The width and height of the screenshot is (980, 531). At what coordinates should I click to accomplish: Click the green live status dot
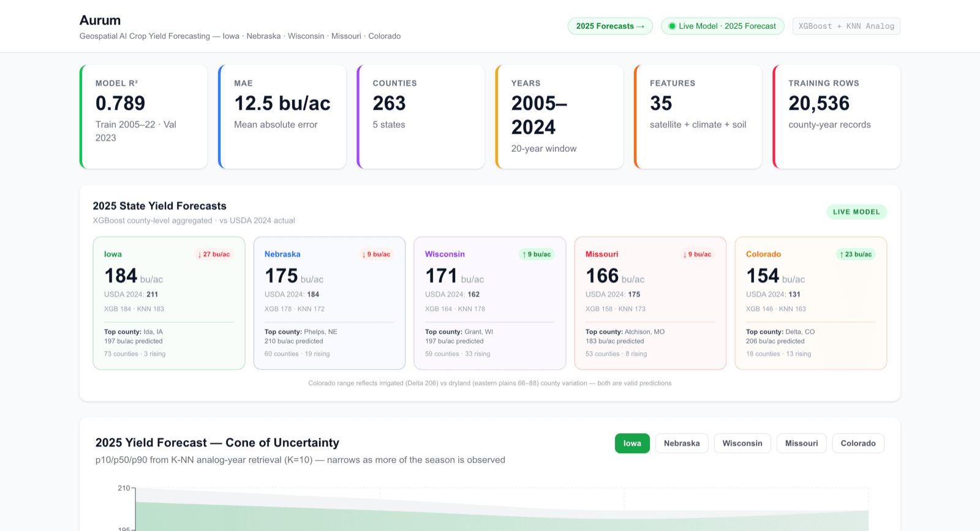[x=672, y=26]
